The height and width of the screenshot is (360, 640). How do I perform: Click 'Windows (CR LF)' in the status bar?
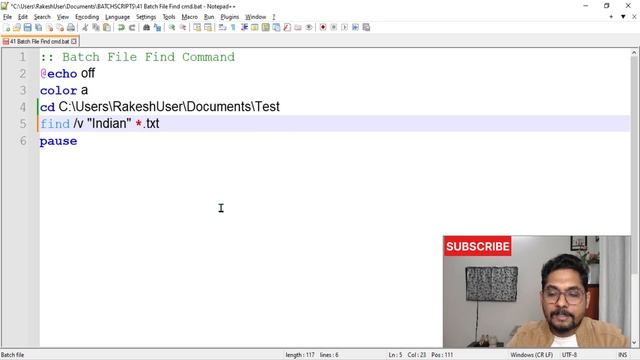(531, 355)
